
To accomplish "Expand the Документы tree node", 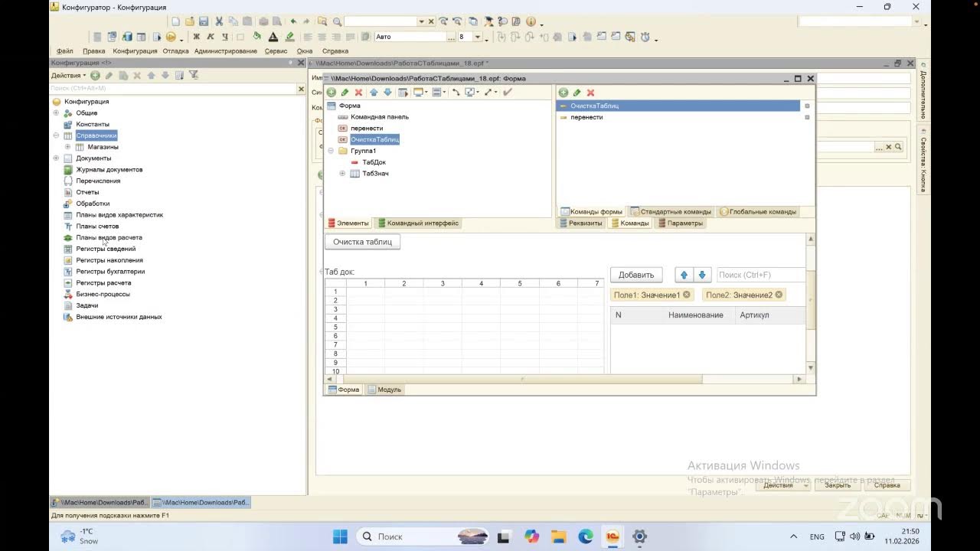I will pyautogui.click(x=56, y=158).
